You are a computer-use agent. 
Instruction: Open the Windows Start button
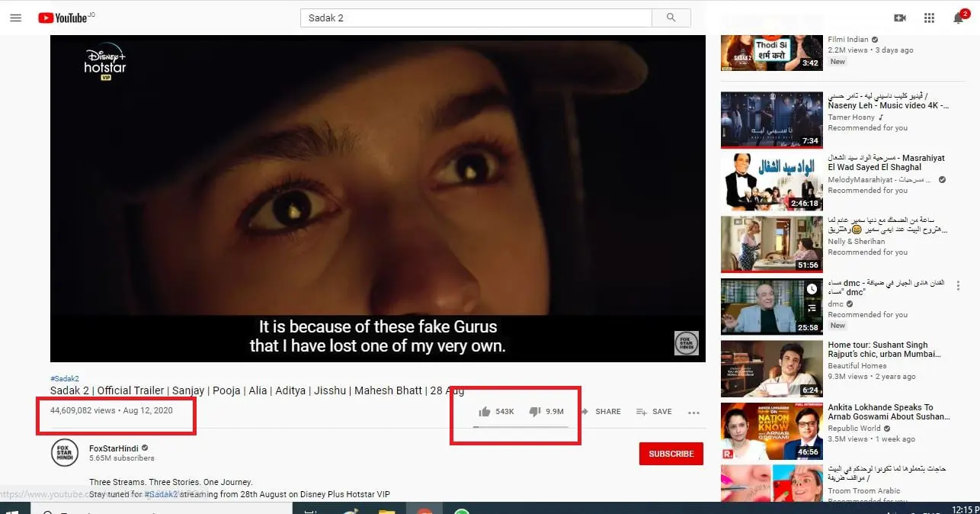[x=13, y=510]
